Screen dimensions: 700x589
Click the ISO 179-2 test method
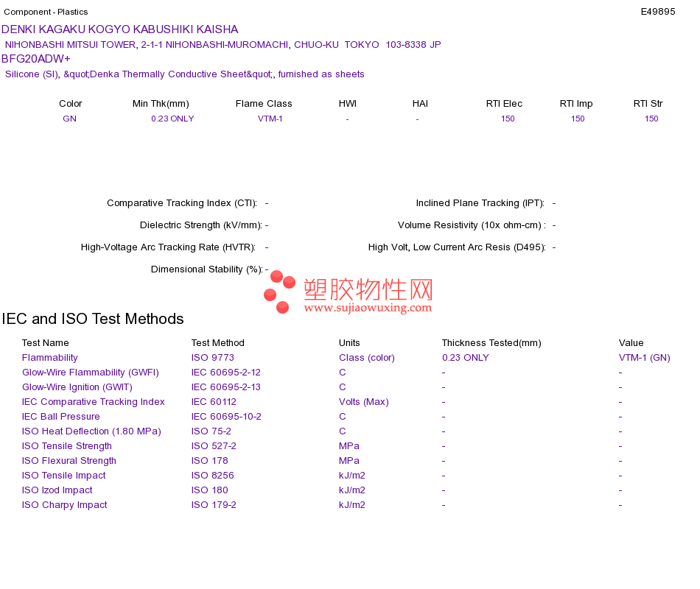214,504
